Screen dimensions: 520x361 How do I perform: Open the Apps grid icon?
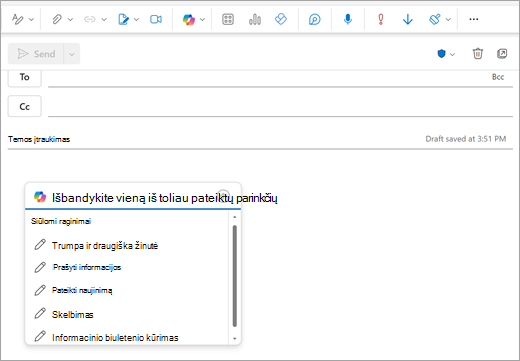point(228,19)
